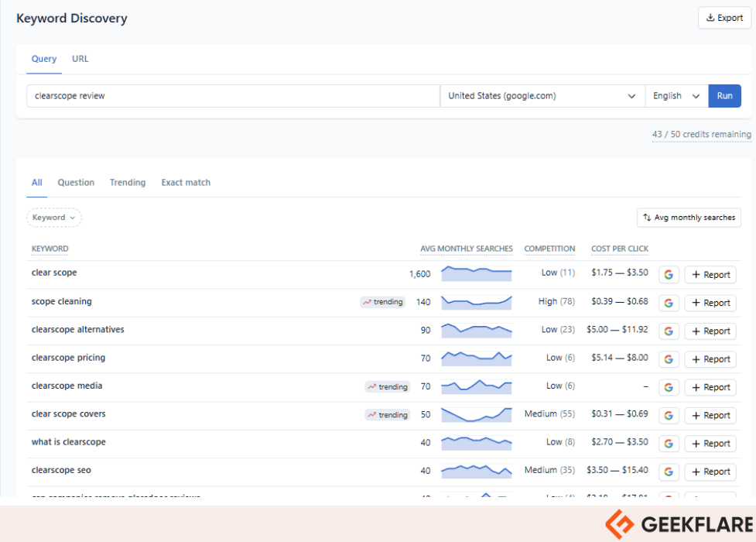
Task: Click the 1,600 monthly searches value
Action: pos(420,274)
